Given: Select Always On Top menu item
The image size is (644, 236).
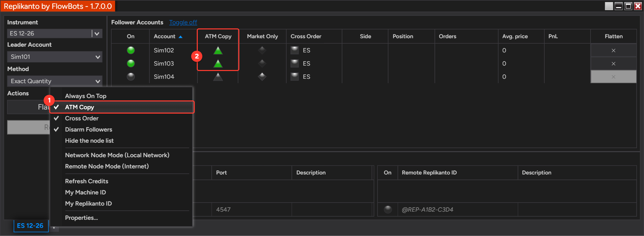Looking at the screenshot, I should point(121,96).
